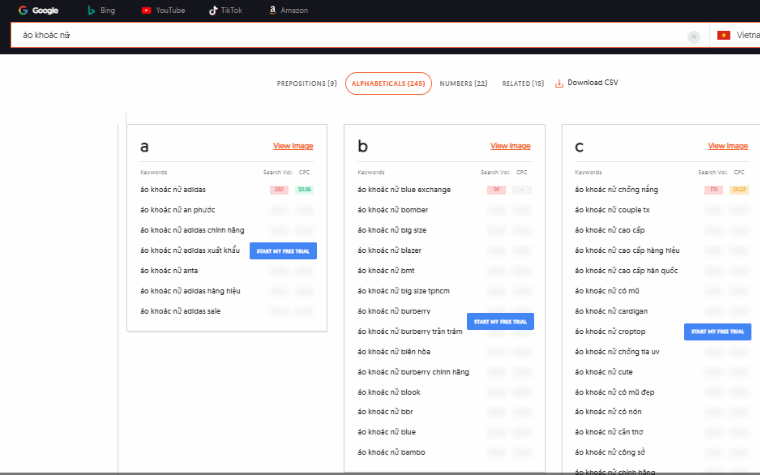Switch to the Bing source tab

coord(101,10)
